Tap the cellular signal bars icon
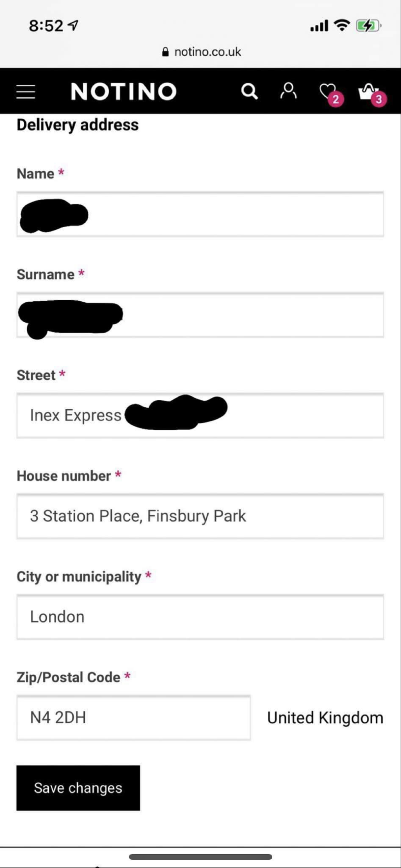401x868 pixels. point(319,26)
